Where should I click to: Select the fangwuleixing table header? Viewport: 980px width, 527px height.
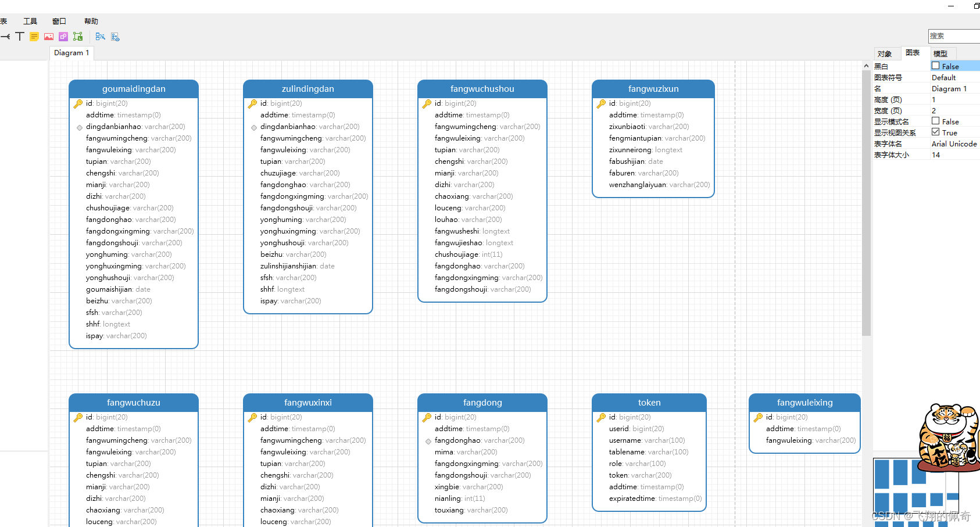tap(804, 403)
